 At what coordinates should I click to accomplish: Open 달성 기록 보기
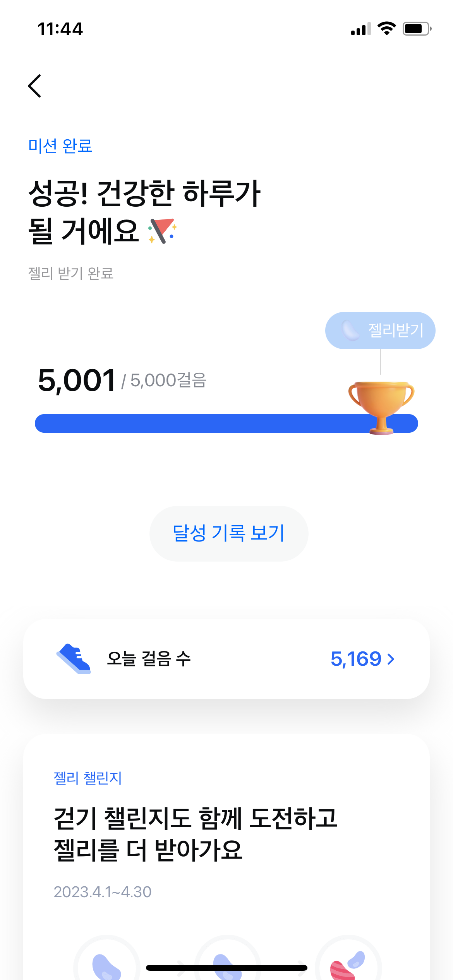[x=229, y=533]
